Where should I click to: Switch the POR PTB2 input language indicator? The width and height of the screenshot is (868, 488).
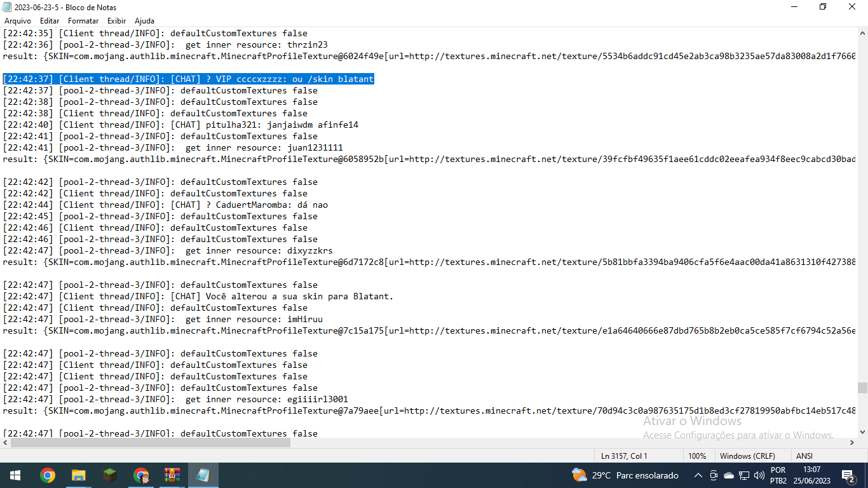pyautogui.click(x=778, y=475)
